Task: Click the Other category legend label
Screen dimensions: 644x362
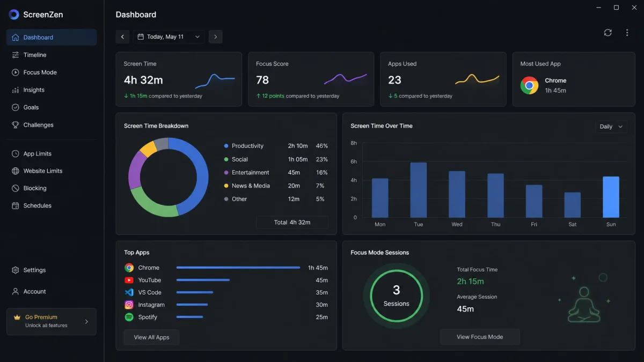Action: [239, 199]
